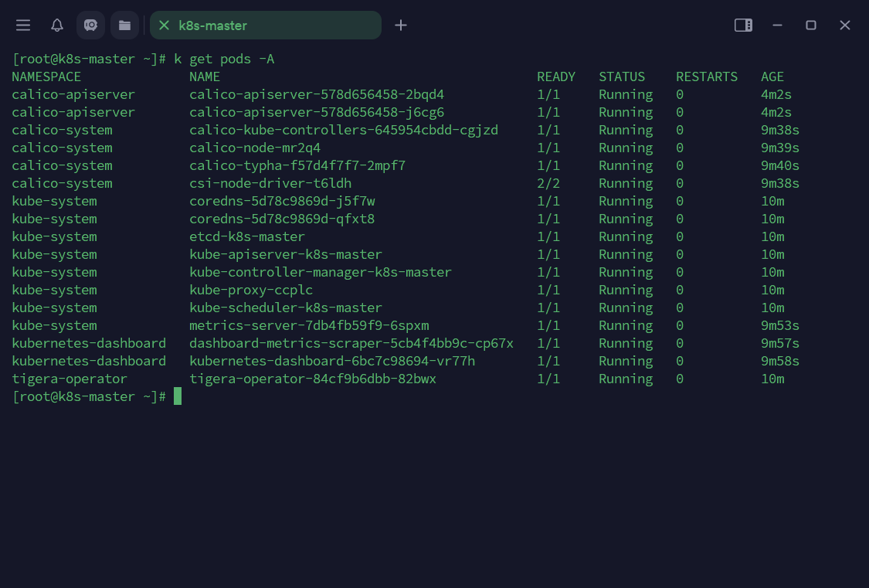
Task: Open the notifications bell
Action: [x=57, y=25]
